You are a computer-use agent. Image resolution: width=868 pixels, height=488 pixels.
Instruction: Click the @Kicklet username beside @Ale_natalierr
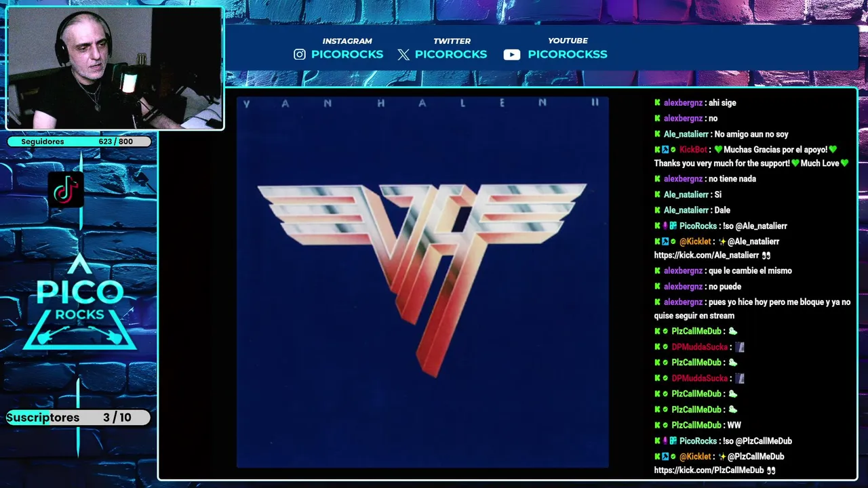pyautogui.click(x=695, y=241)
